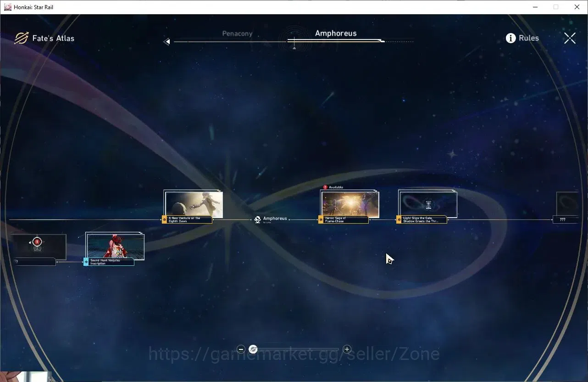
Task: Click the hourglass icon on Light Slips the Gate
Action: click(x=428, y=205)
